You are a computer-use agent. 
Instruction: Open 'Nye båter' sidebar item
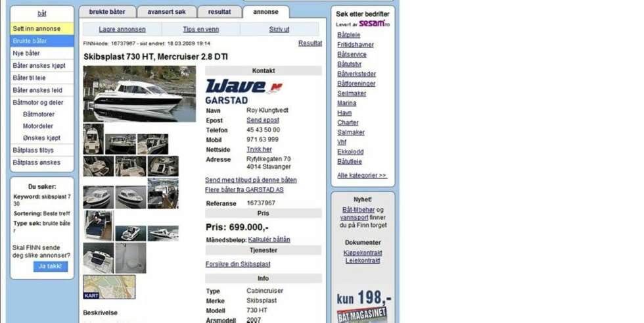(x=42, y=53)
